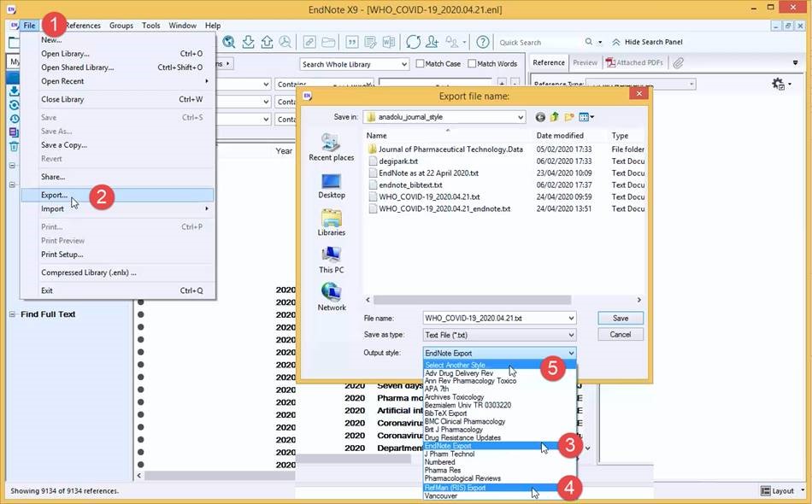Click into the Quick Search field
This screenshot has width=812, height=504.
tap(539, 43)
